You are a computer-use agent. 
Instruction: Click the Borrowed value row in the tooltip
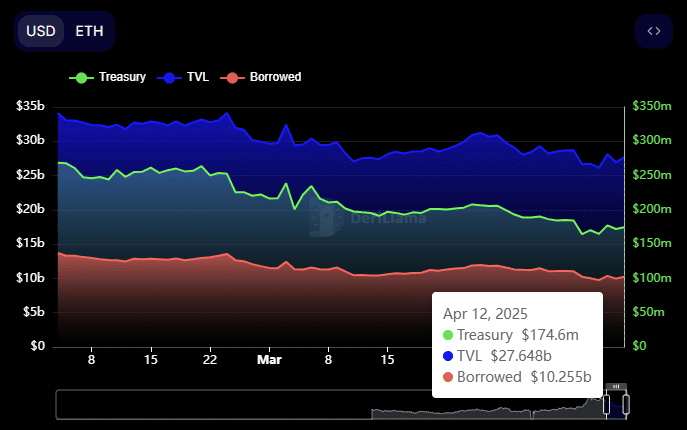517,377
